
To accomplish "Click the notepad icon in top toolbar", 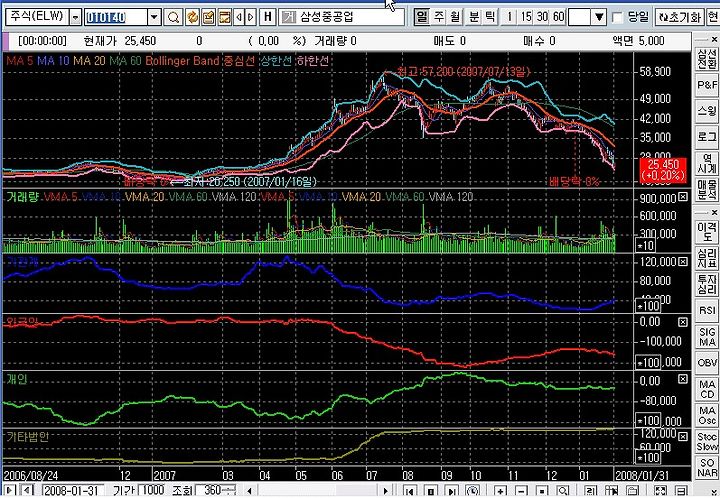I will pos(208,18).
